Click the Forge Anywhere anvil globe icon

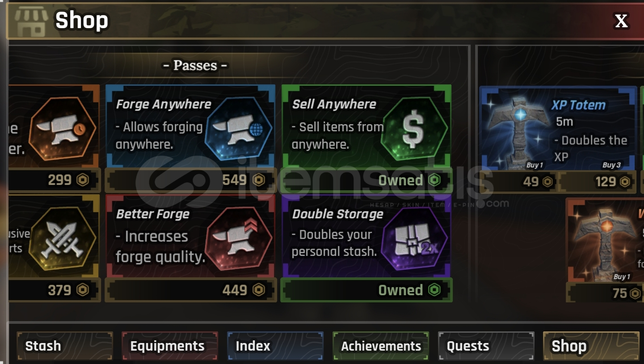[x=239, y=129]
